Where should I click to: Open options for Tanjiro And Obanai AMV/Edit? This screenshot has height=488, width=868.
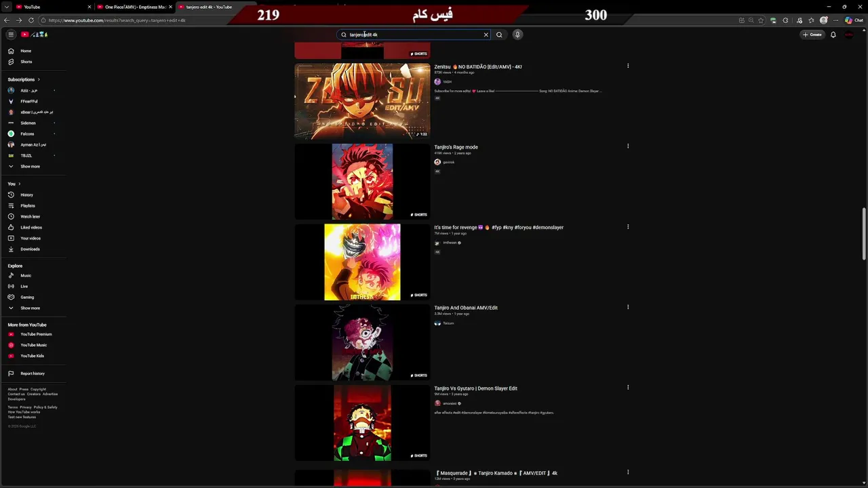tap(628, 306)
